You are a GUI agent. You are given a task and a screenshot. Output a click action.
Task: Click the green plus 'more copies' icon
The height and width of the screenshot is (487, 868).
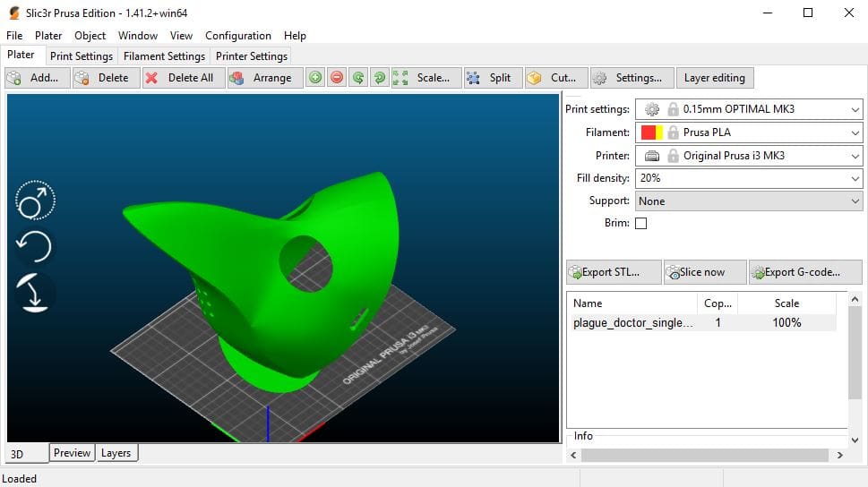315,78
